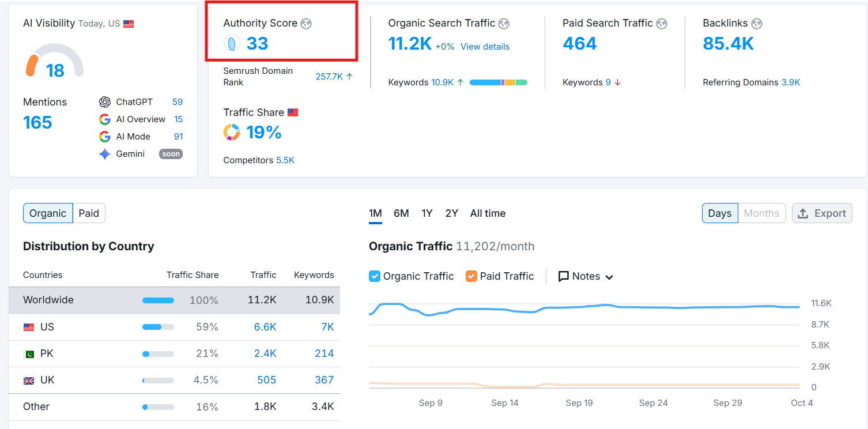Select the US row in country table

tap(174, 327)
